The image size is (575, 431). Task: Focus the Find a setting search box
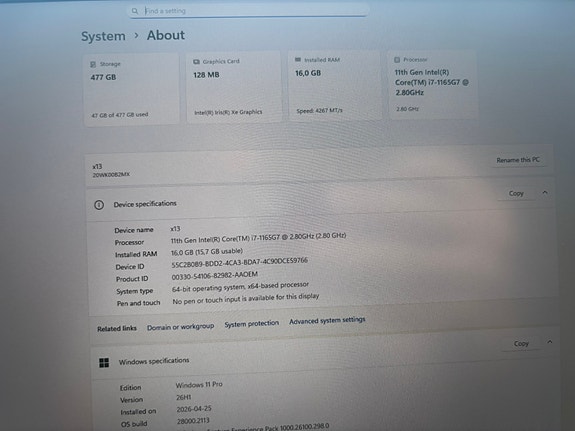click(248, 11)
